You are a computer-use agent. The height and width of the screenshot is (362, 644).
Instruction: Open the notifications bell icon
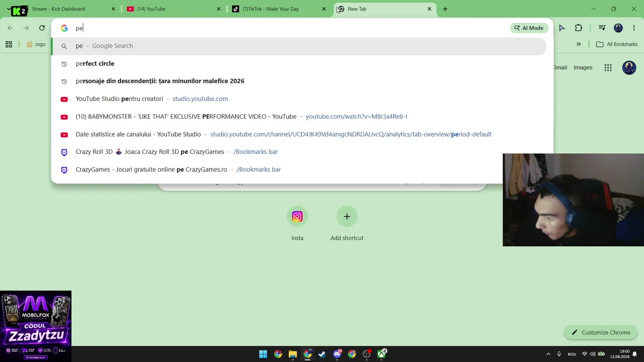tap(635, 354)
